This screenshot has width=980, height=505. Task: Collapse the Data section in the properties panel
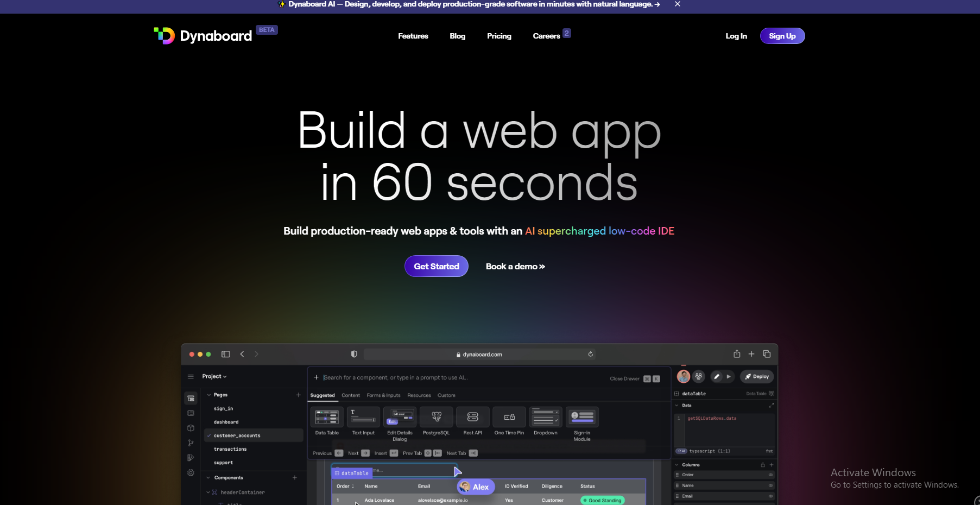click(x=676, y=406)
